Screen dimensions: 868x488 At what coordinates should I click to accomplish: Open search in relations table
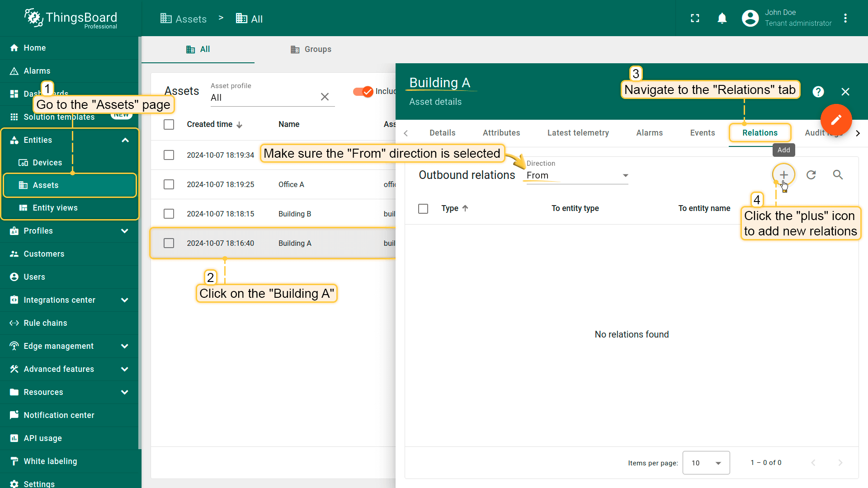point(838,175)
